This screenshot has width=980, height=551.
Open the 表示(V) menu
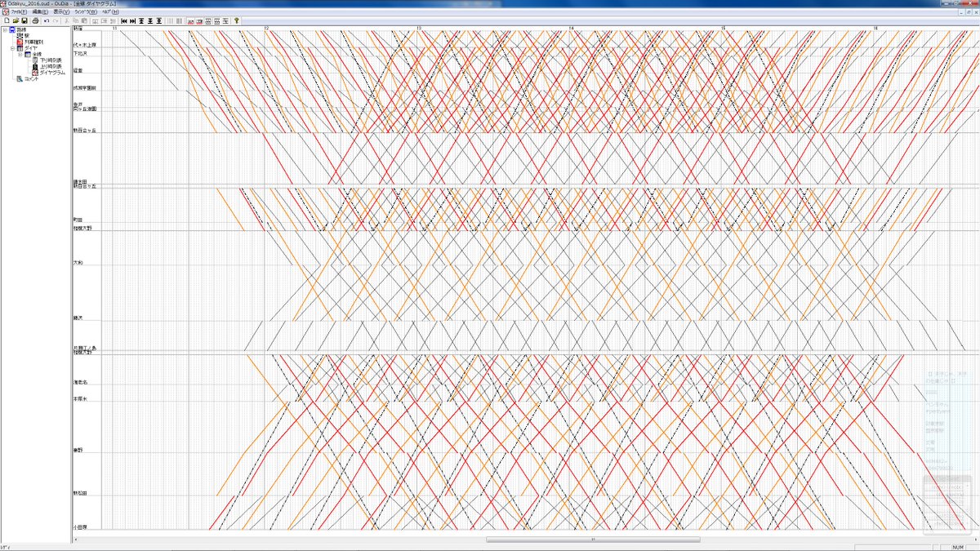coord(61,12)
